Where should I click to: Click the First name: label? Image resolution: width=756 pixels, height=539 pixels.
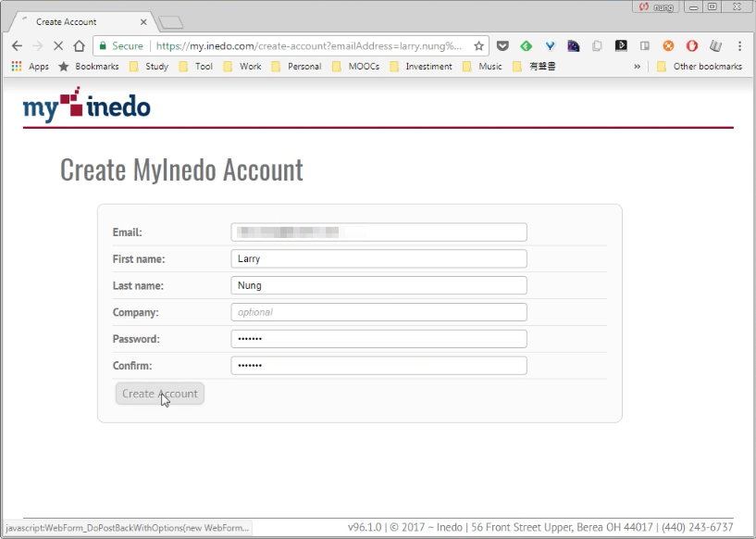point(139,259)
